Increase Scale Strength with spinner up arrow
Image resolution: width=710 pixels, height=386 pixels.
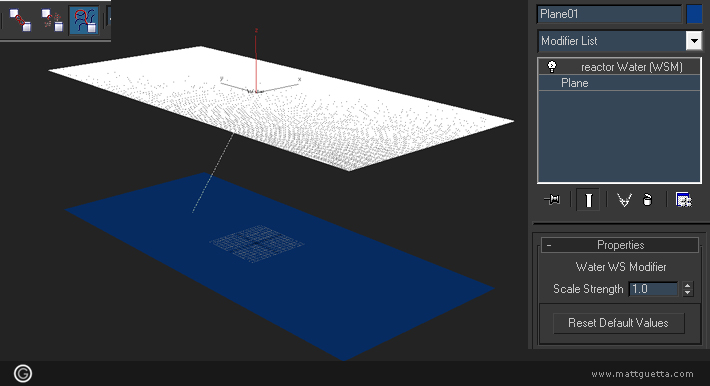click(688, 285)
